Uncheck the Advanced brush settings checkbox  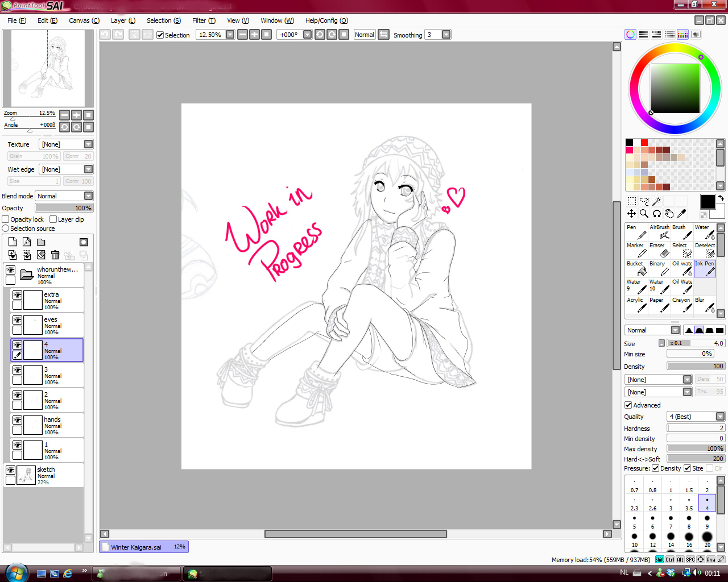[628, 405]
